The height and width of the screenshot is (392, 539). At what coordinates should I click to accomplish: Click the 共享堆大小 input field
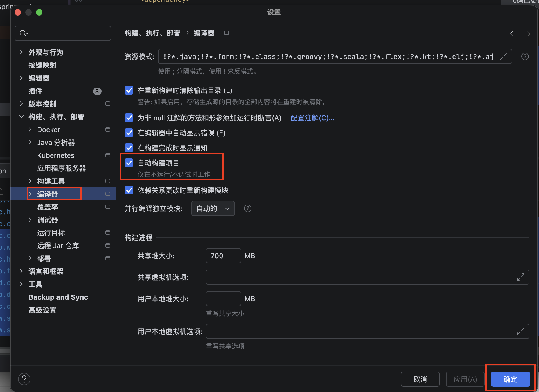223,256
